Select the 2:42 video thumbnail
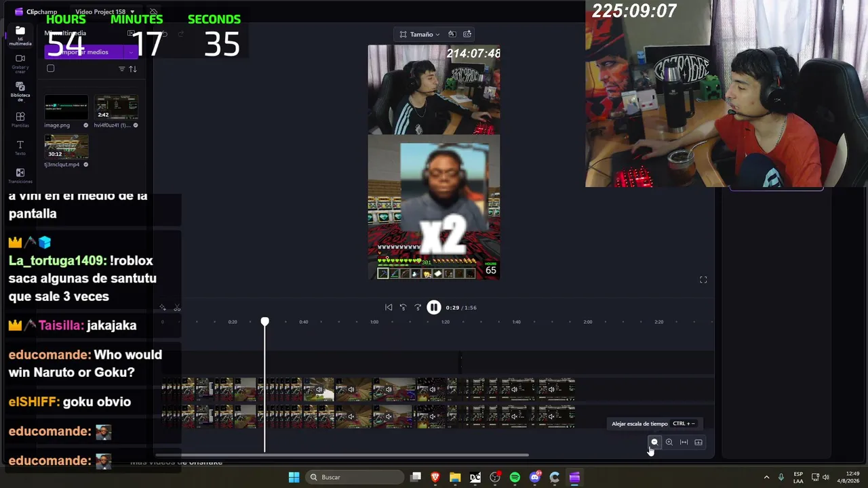868x488 pixels. coord(117,107)
